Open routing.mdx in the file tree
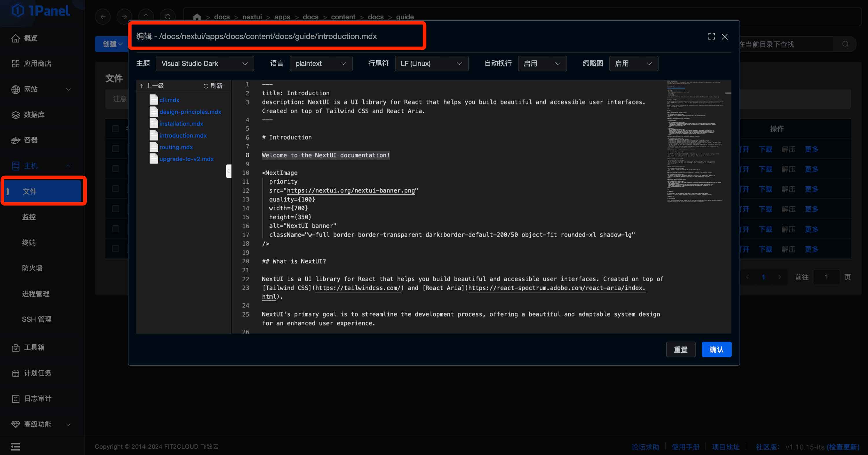The width and height of the screenshot is (868, 455). (x=176, y=147)
